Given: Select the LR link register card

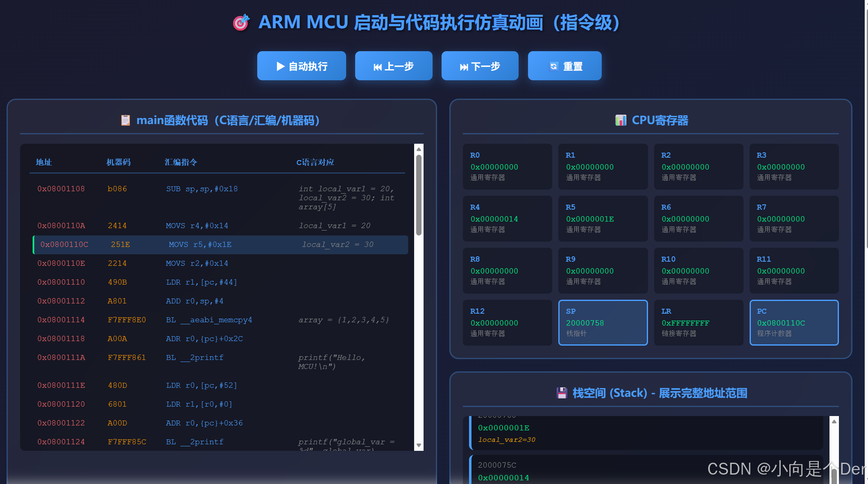Looking at the screenshot, I should point(699,323).
